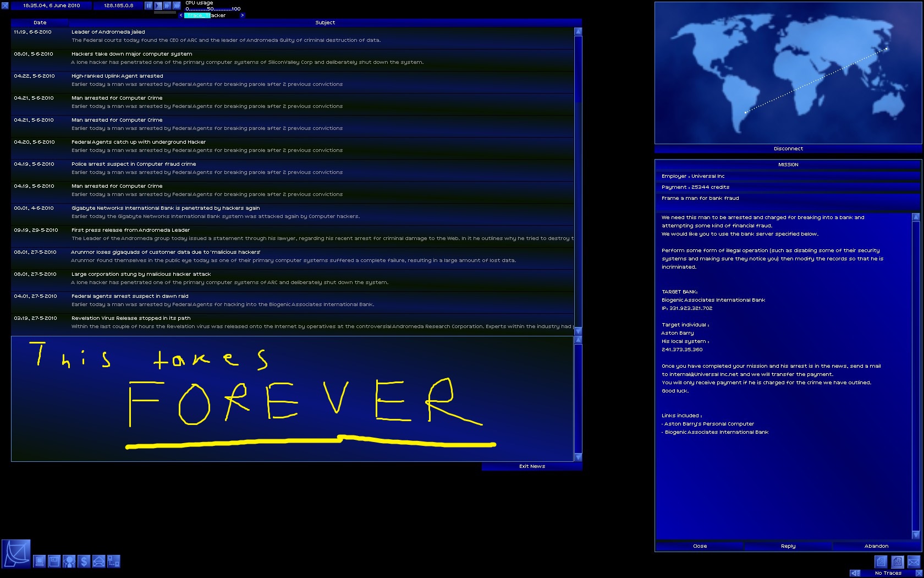Click the game clock '18:35.04, 6 June 2010'

coord(51,6)
